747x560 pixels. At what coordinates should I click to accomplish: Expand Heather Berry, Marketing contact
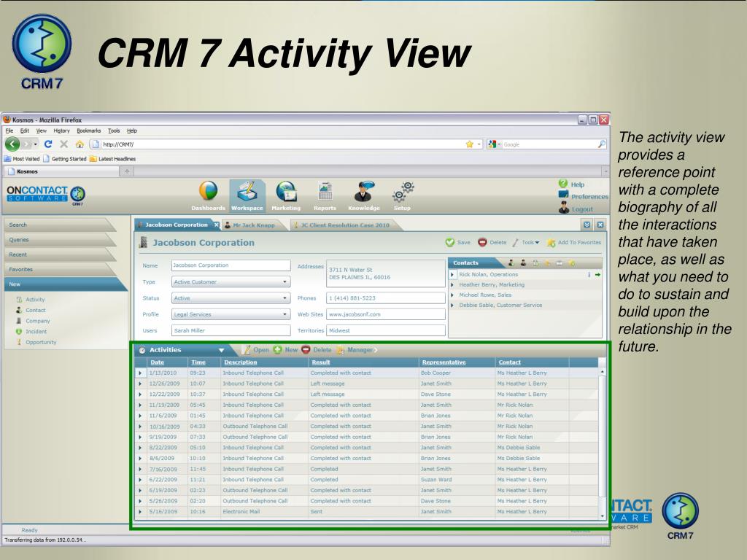tap(452, 285)
